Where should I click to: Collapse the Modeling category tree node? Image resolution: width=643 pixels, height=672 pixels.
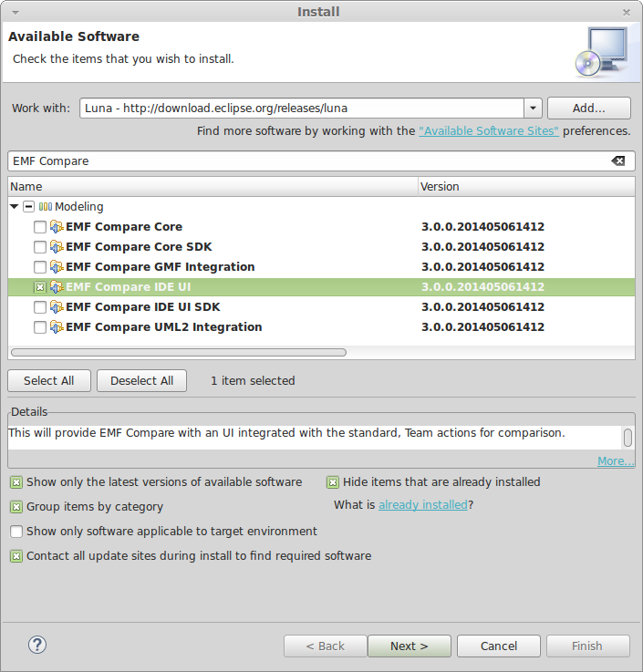(15, 207)
